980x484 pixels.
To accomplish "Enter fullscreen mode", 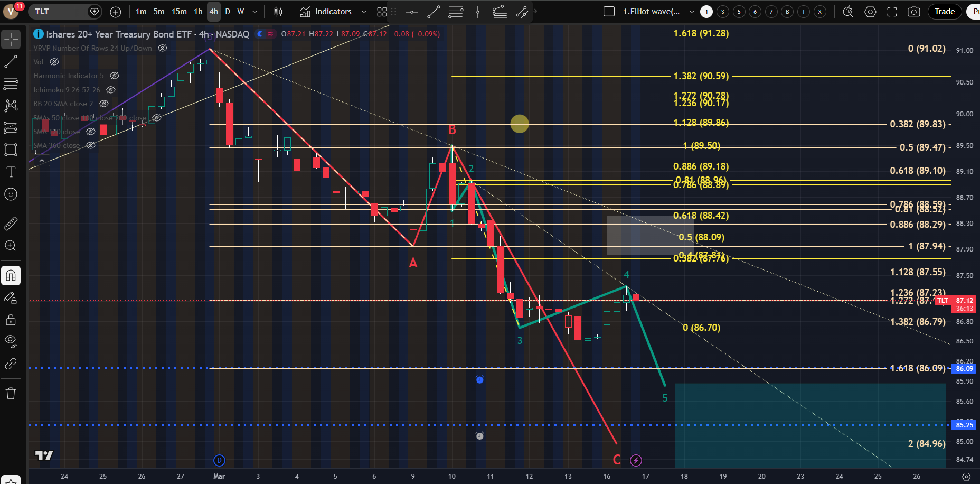I will [892, 12].
